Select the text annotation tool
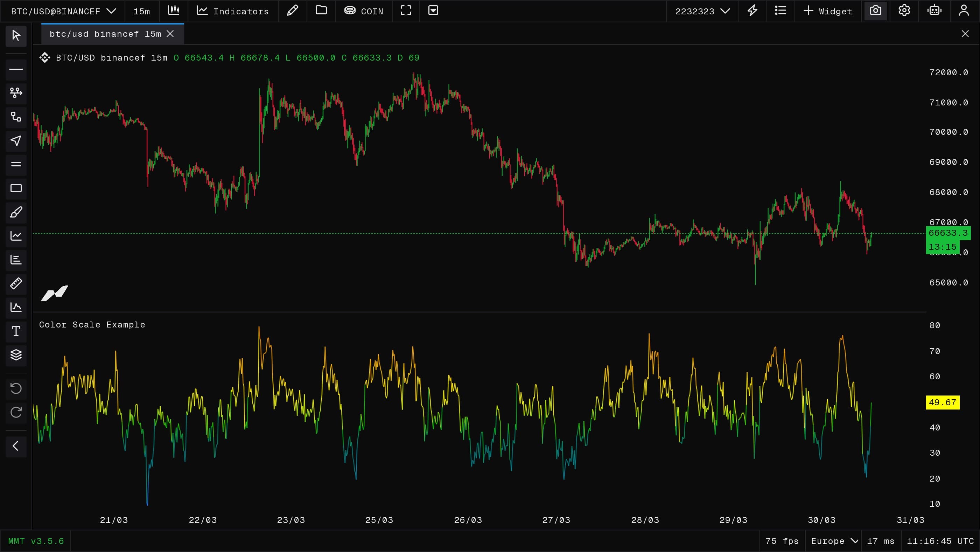 tap(16, 331)
